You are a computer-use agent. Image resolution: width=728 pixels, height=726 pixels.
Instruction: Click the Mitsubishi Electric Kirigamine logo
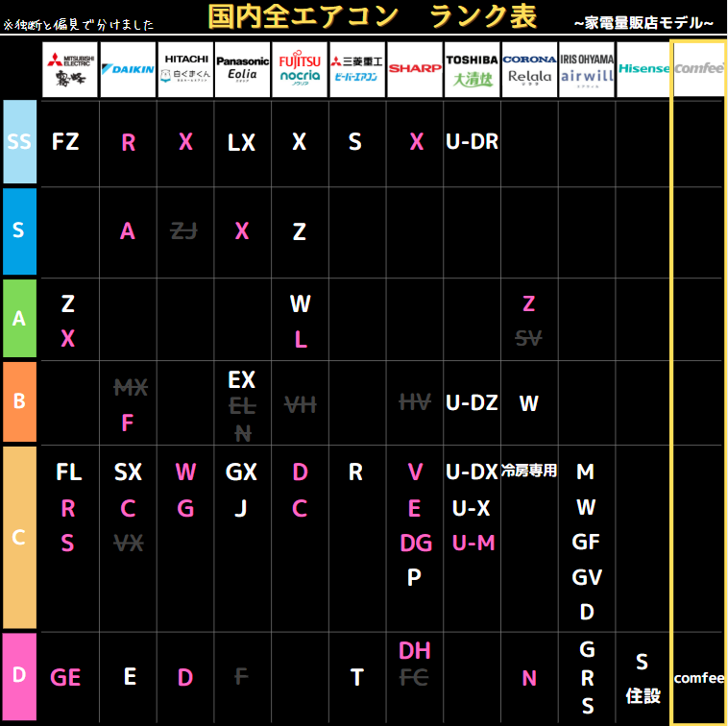click(70, 70)
